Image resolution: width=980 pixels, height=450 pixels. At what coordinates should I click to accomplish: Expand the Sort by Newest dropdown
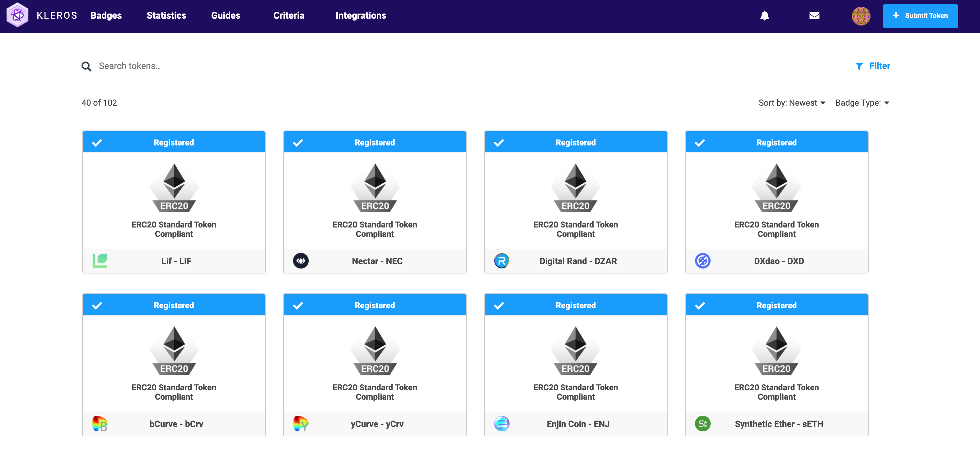point(791,103)
